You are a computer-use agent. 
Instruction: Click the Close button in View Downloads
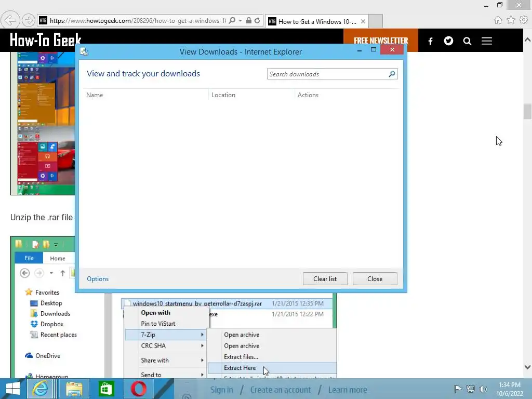click(375, 279)
